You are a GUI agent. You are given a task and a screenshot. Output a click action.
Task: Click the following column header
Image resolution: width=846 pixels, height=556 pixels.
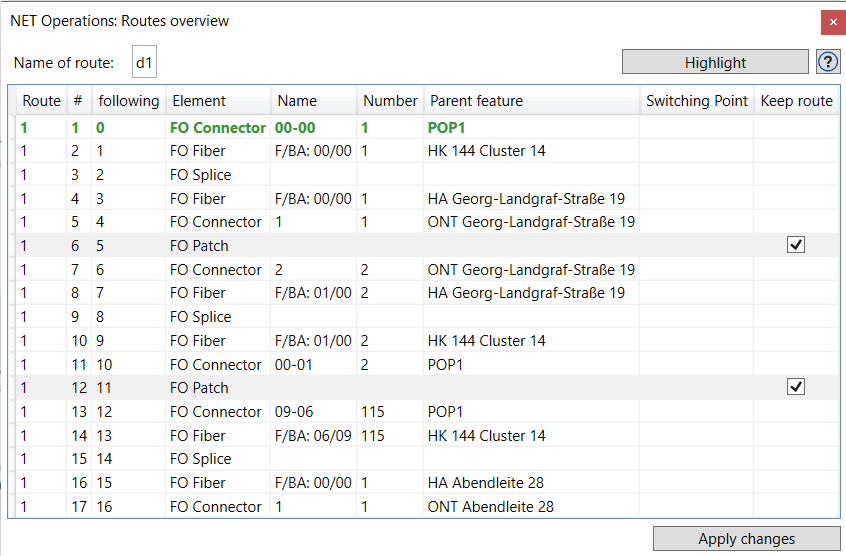(128, 101)
